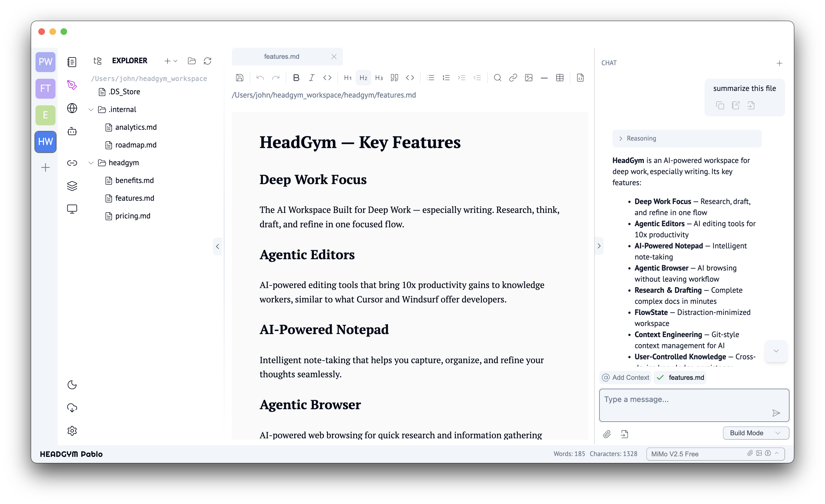Close the features.md tab
This screenshot has width=825, height=504.
pos(334,57)
